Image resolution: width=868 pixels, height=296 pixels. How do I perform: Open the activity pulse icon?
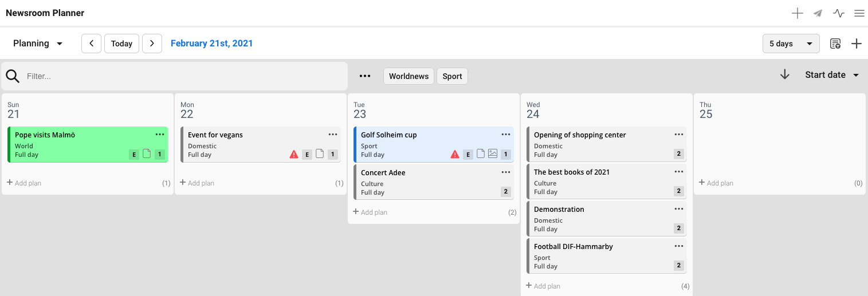pos(839,13)
